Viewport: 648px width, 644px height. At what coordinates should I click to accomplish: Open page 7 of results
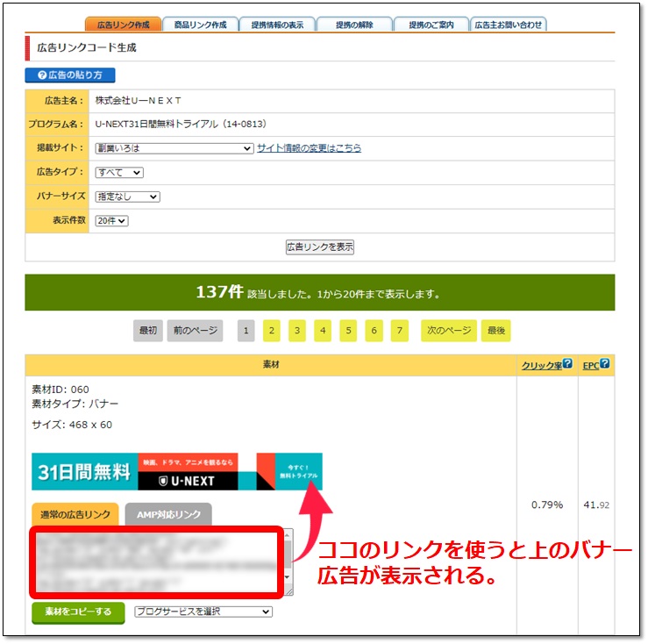pyautogui.click(x=400, y=331)
